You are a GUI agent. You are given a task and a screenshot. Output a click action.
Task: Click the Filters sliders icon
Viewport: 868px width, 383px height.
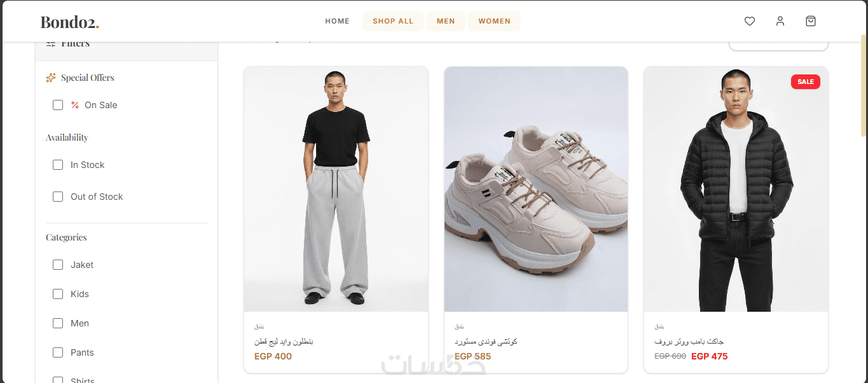(51, 43)
